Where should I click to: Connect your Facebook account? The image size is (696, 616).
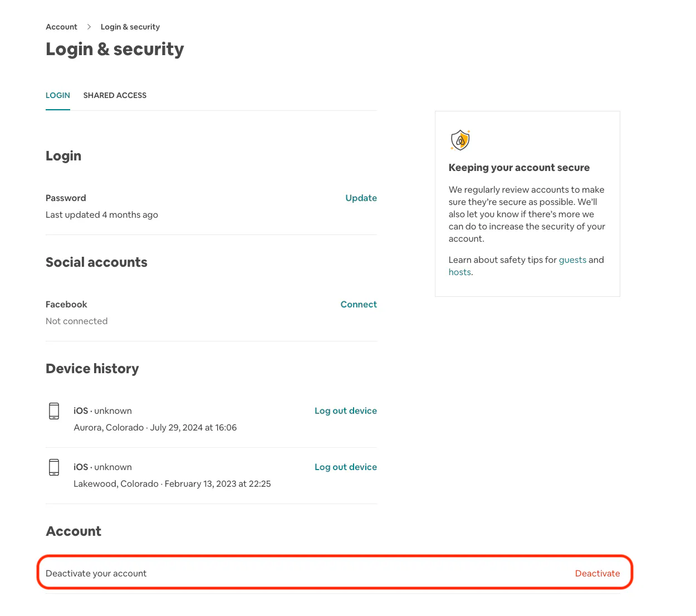358,304
